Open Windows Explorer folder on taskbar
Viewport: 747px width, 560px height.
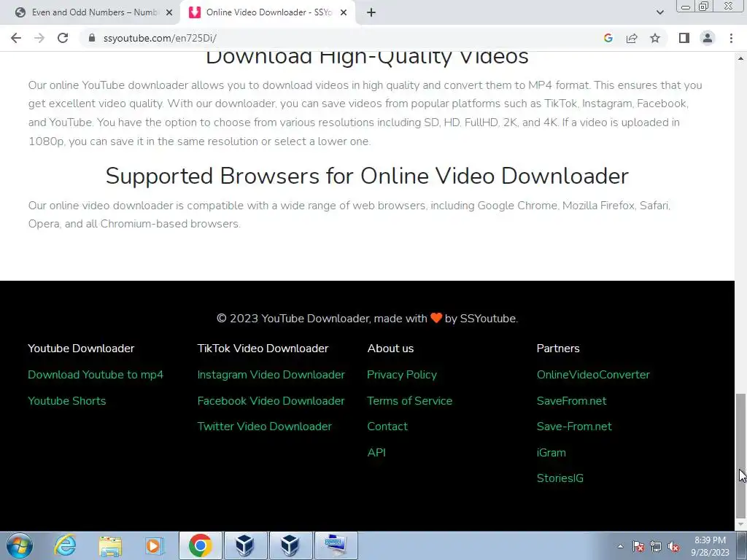tap(110, 545)
